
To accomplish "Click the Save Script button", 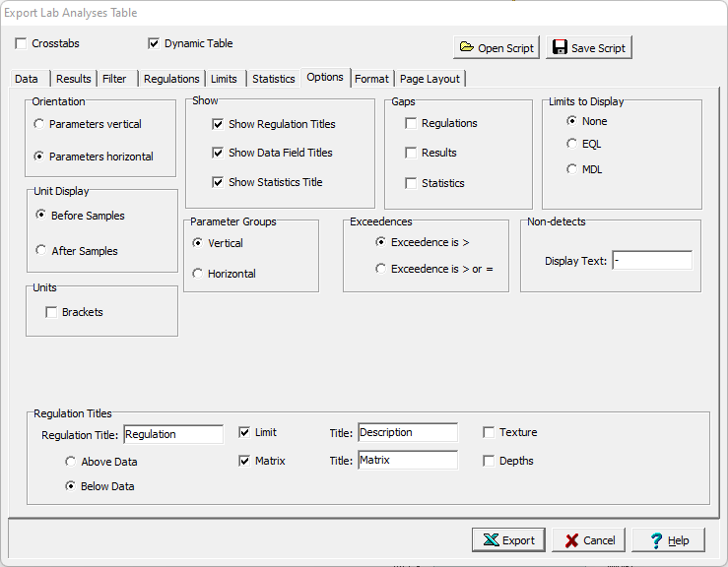I will click(x=589, y=48).
